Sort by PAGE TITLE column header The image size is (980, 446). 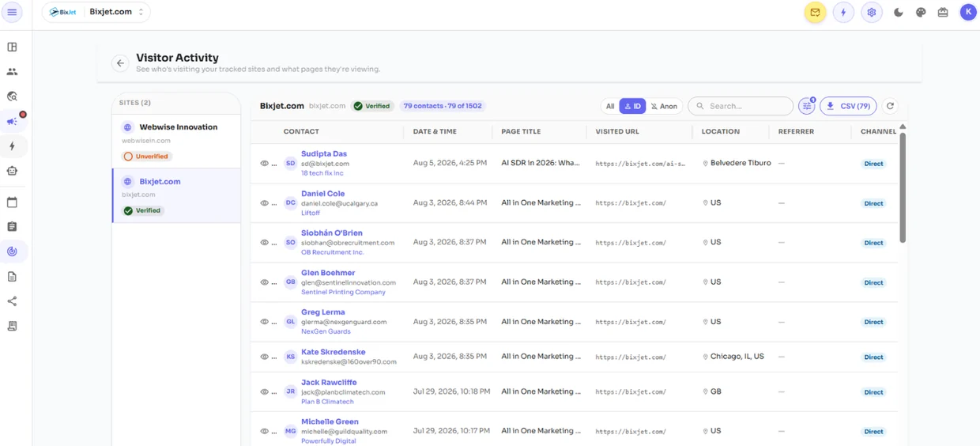click(521, 131)
